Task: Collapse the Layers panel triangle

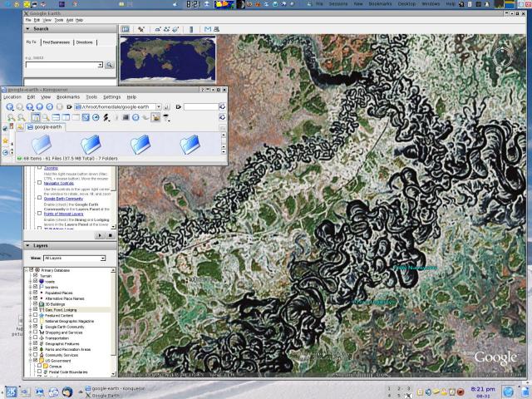Action: click(x=27, y=246)
